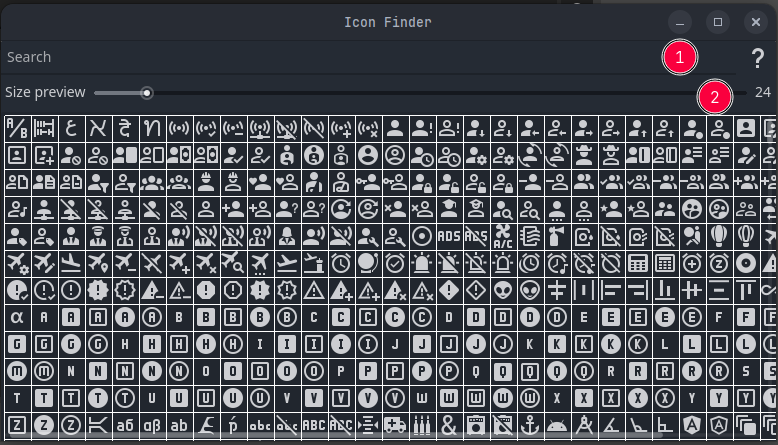This screenshot has width=778, height=445.
Task: Select the abacus icon
Action: (44, 128)
